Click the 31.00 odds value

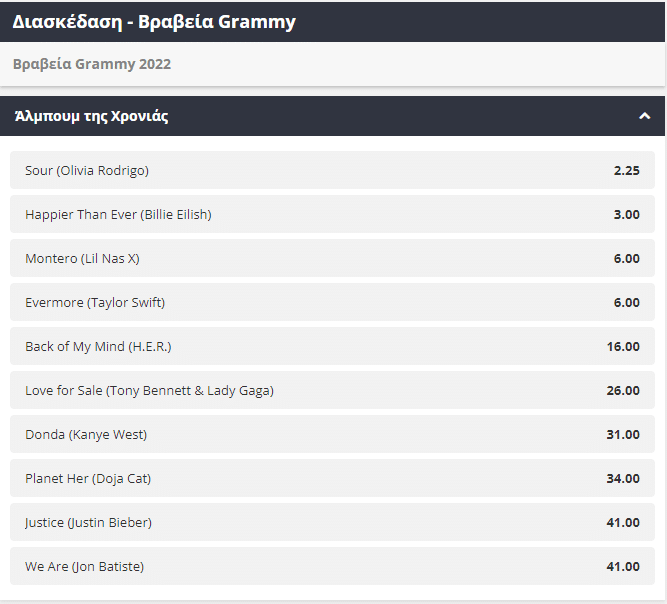623,434
